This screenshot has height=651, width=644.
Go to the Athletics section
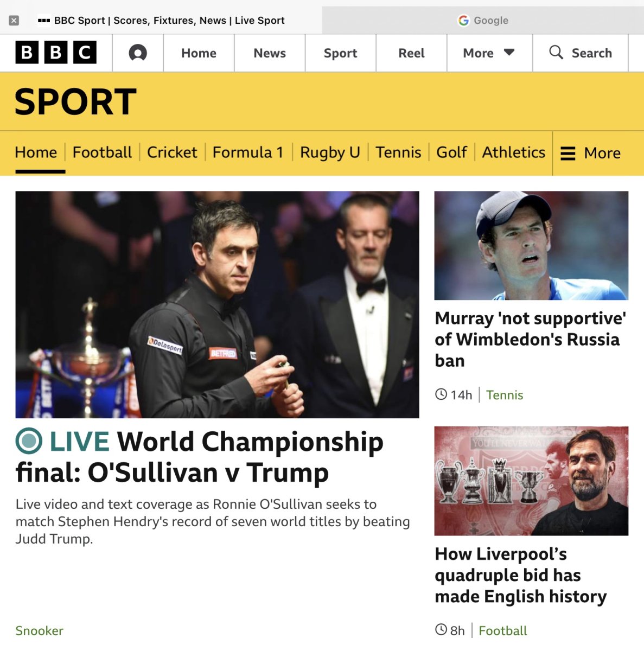coord(514,152)
